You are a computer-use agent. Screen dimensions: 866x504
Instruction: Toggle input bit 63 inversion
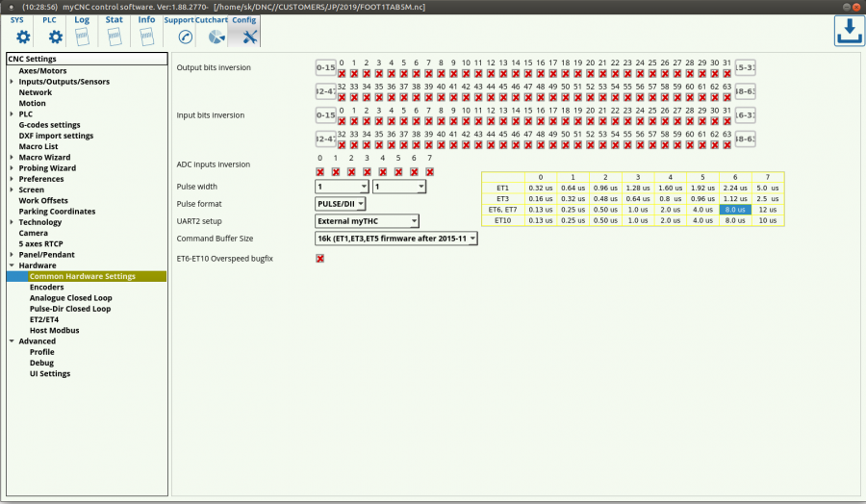[x=726, y=144]
